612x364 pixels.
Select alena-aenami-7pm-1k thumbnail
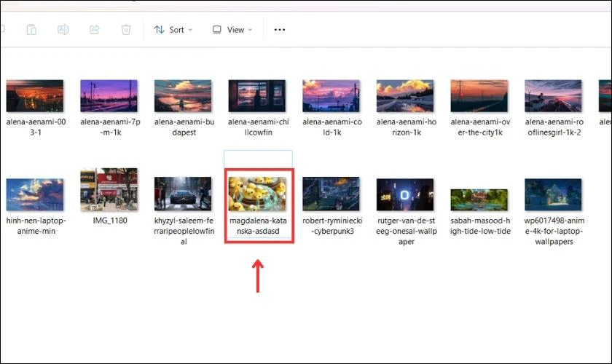[109, 96]
